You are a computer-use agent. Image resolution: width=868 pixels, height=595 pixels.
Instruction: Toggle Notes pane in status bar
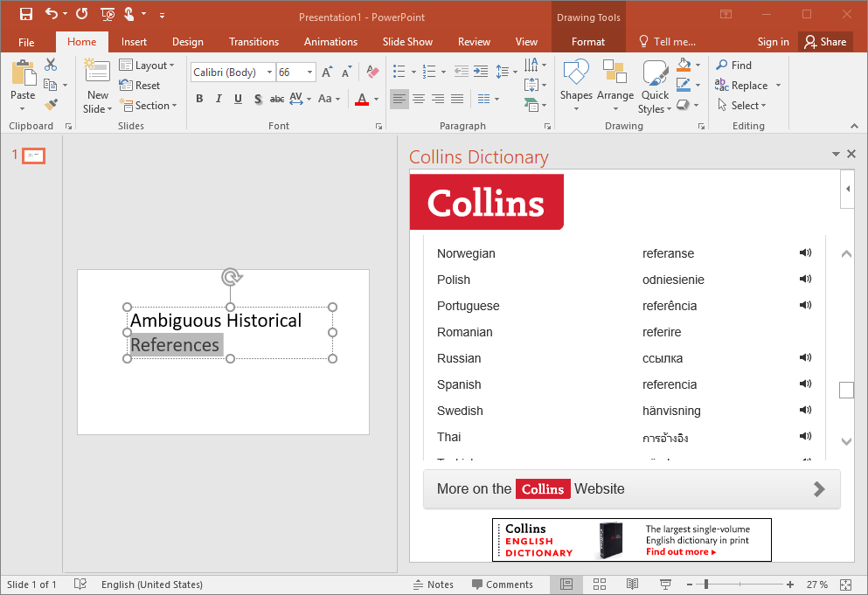point(433,585)
